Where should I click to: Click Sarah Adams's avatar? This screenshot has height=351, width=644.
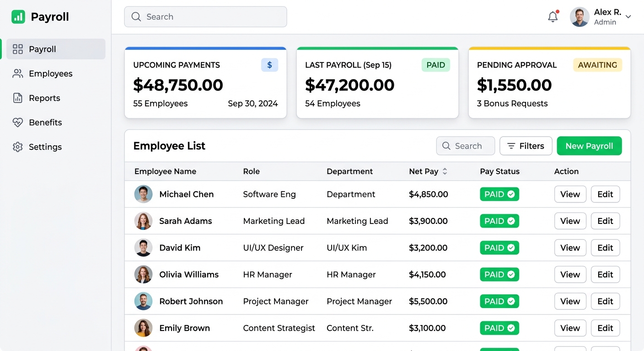pyautogui.click(x=143, y=221)
